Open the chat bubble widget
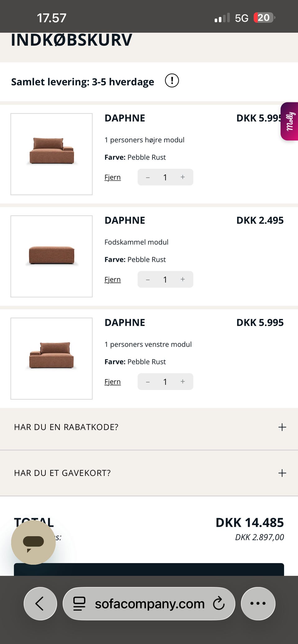Screen dimensions: 298x644 (x=33, y=542)
